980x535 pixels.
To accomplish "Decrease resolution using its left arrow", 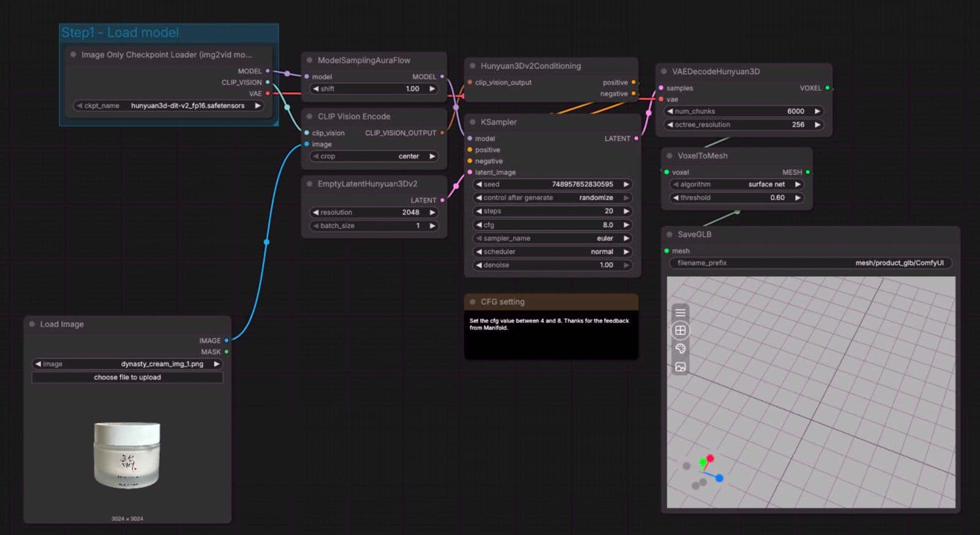I will pyautogui.click(x=315, y=212).
